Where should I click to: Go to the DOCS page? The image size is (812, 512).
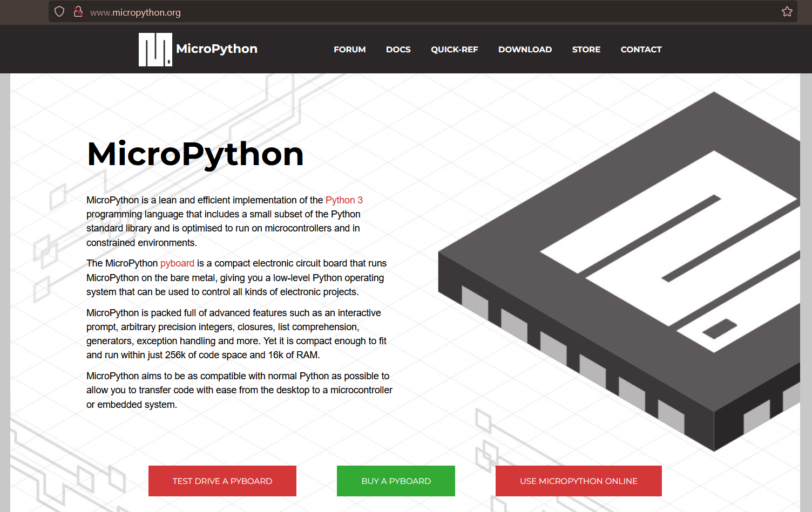398,50
